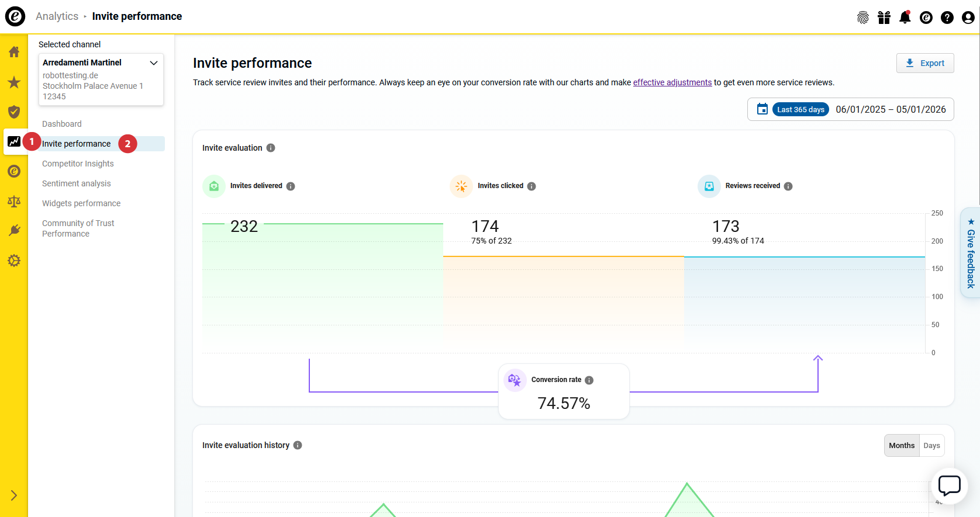Open the Home icon in sidebar
980x517 pixels.
pyautogui.click(x=14, y=52)
